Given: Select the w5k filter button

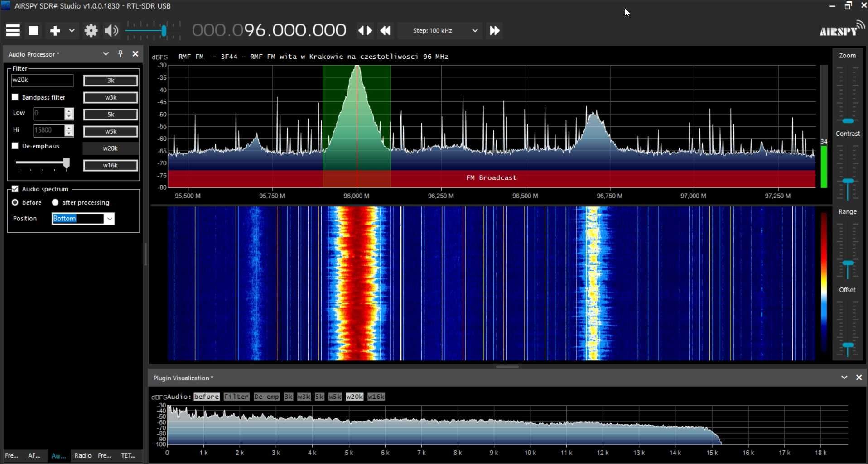Looking at the screenshot, I should pos(111,131).
